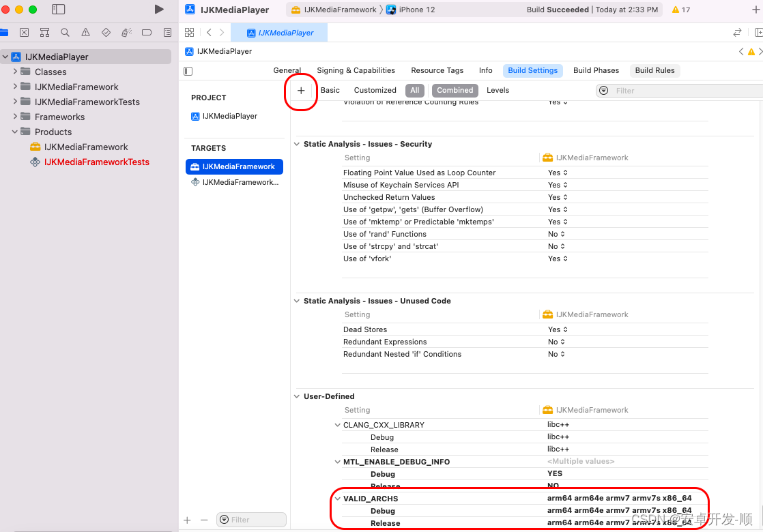The width and height of the screenshot is (763, 532).
Task: Collapse the CLANG_CXX_LIBRARY setting
Action: coord(338,425)
